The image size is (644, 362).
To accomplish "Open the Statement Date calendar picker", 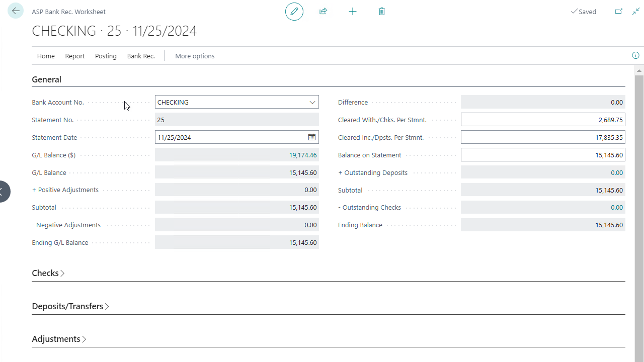I will (312, 137).
